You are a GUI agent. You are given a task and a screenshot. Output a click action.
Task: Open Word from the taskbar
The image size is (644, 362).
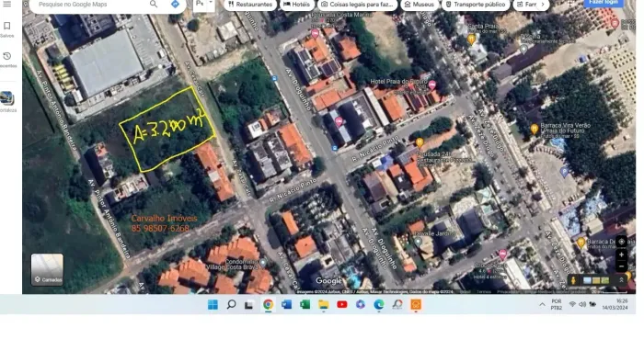287,305
